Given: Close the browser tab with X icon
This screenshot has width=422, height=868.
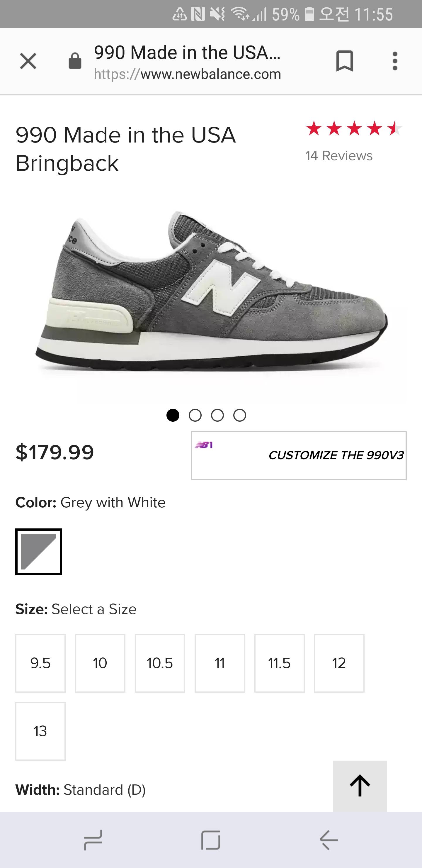Looking at the screenshot, I should coord(28,61).
